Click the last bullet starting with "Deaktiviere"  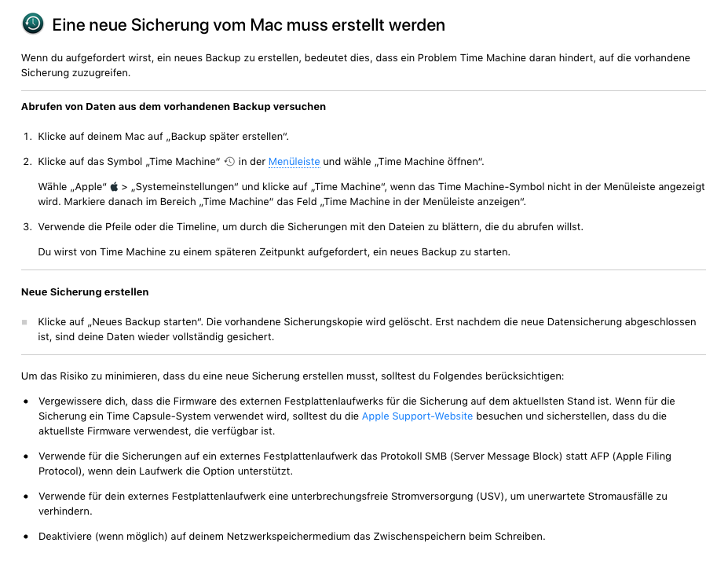click(291, 536)
